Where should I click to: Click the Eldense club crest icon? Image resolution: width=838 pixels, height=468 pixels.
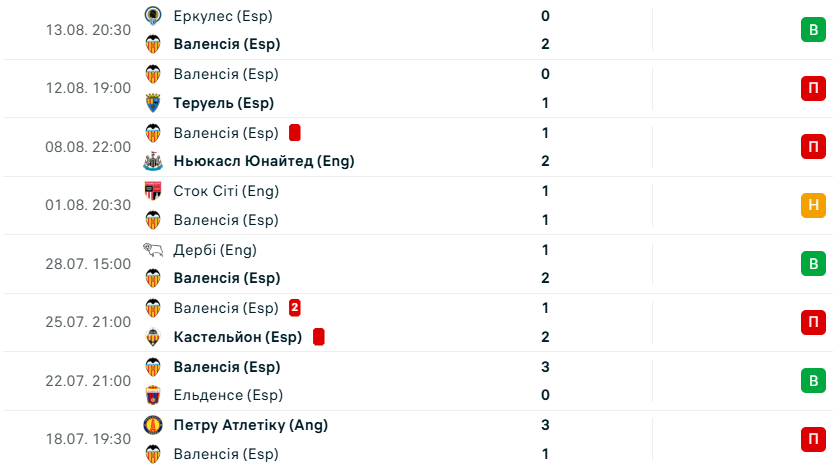pos(153,395)
